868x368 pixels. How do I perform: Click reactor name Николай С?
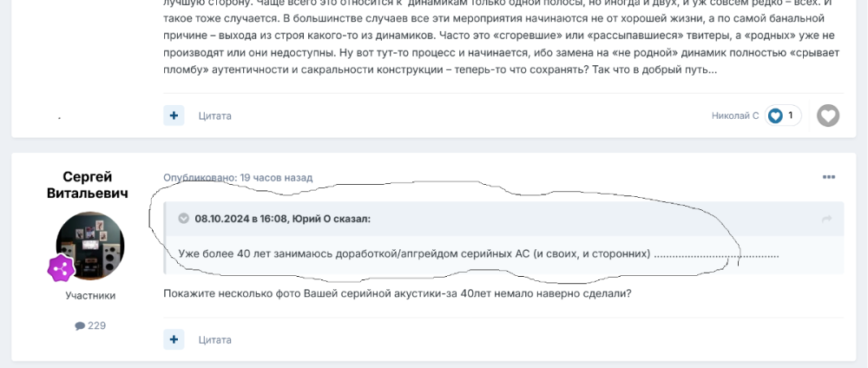coord(734,115)
